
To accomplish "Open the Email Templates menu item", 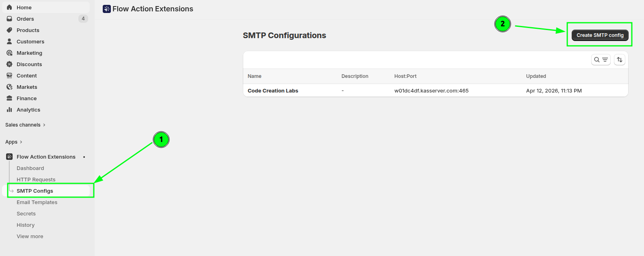I will tap(37, 202).
